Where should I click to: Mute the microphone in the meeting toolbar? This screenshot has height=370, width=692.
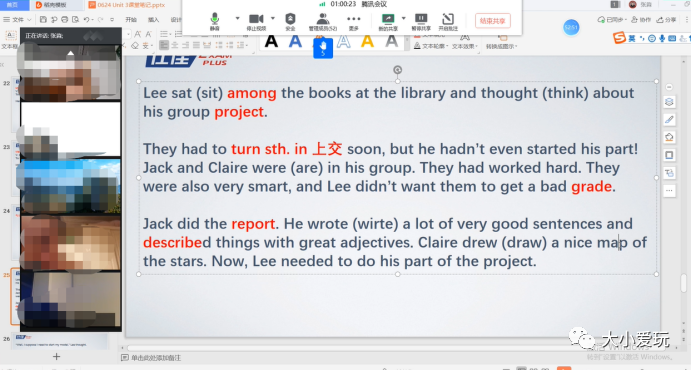214,21
